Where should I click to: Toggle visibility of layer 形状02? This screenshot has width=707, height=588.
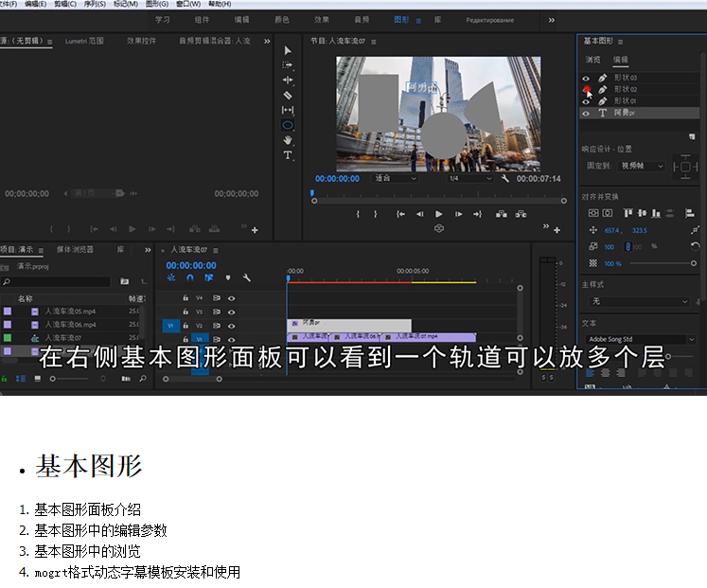[586, 90]
